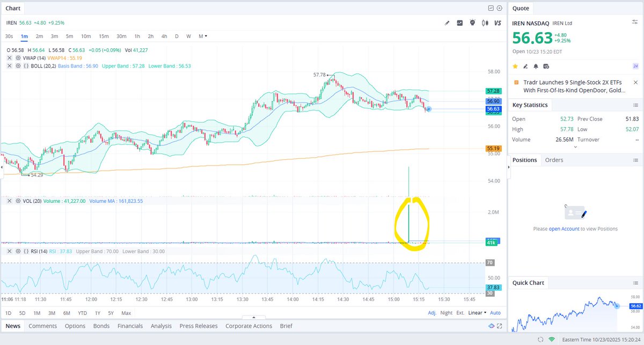Screen dimensions: 644x345
Task: Switch to the Comments tab
Action: pos(43,326)
